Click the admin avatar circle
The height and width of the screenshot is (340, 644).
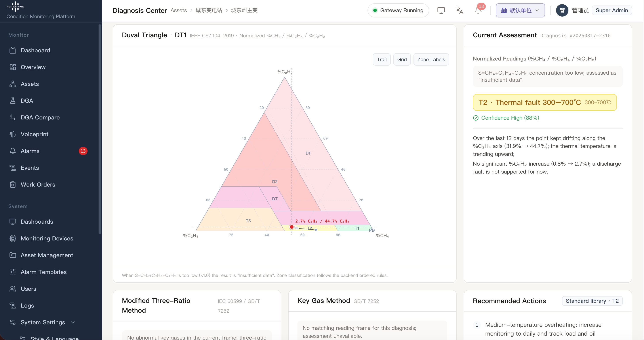[562, 10]
